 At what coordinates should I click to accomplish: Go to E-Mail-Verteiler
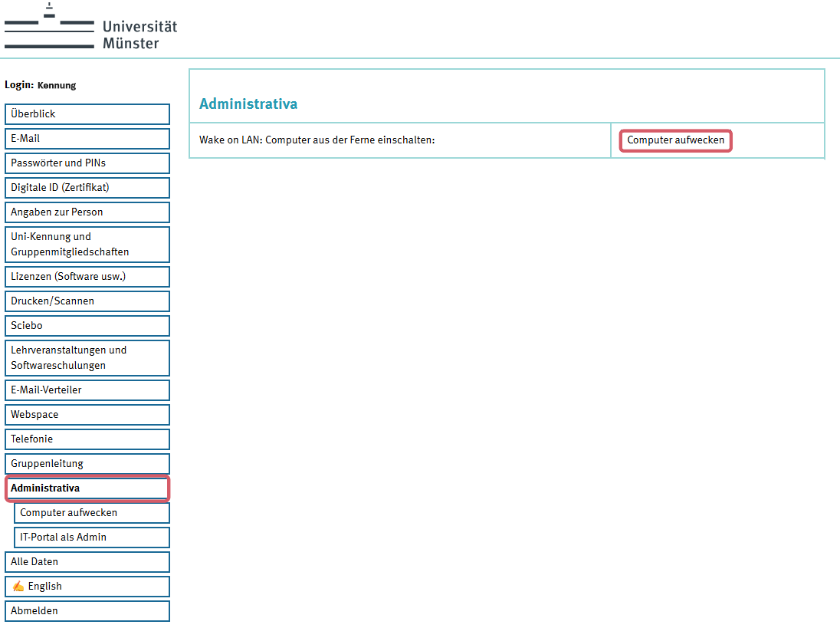pos(87,390)
